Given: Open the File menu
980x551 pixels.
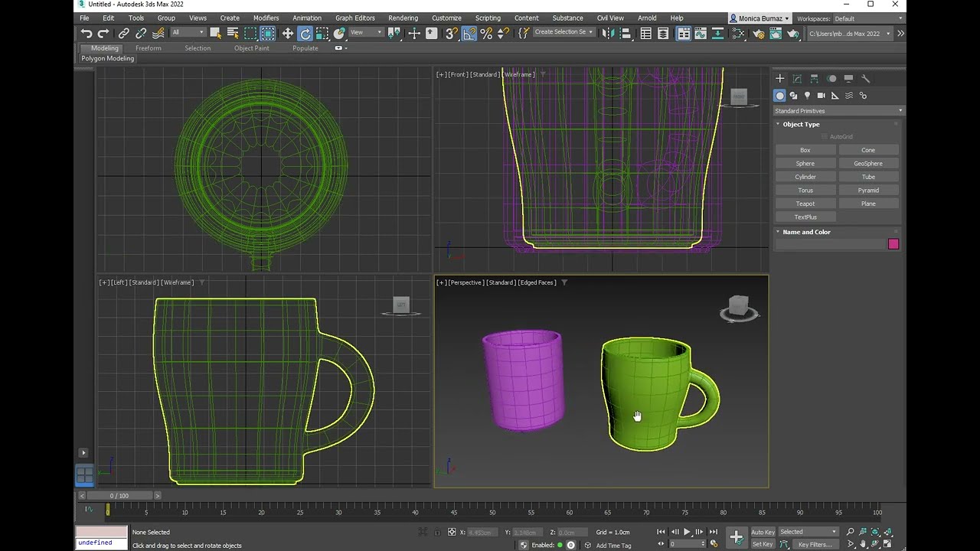Looking at the screenshot, I should [84, 18].
